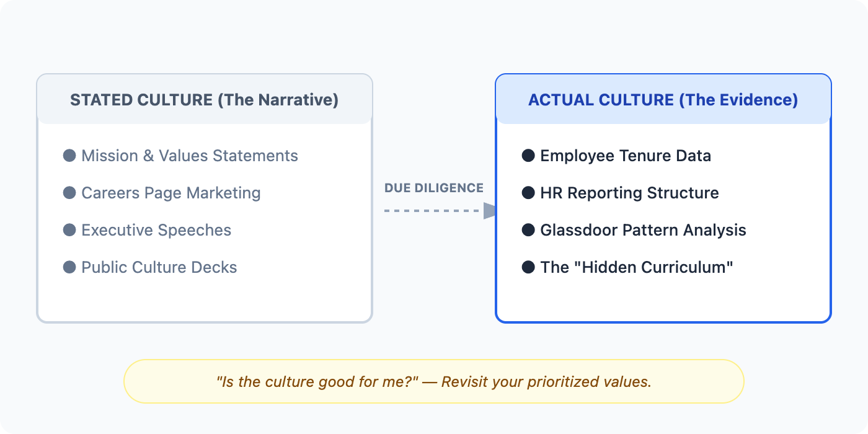The width and height of the screenshot is (868, 434).
Task: Click the HR Reporting Structure text
Action: [629, 192]
